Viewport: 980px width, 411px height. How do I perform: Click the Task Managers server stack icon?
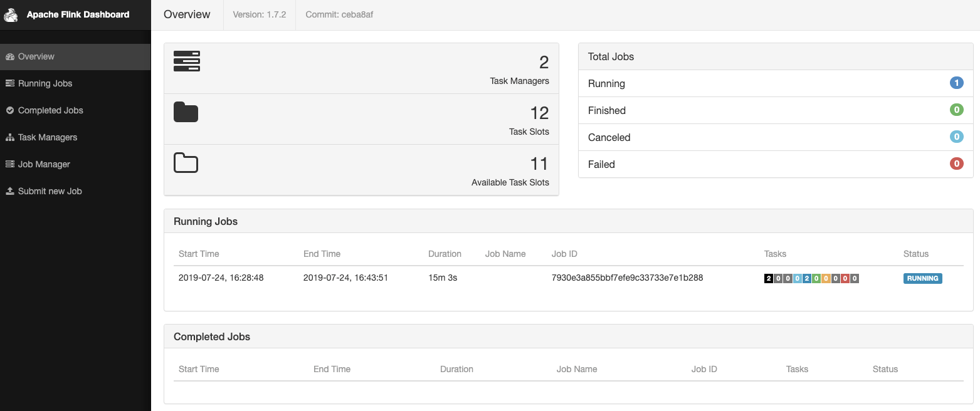point(186,61)
